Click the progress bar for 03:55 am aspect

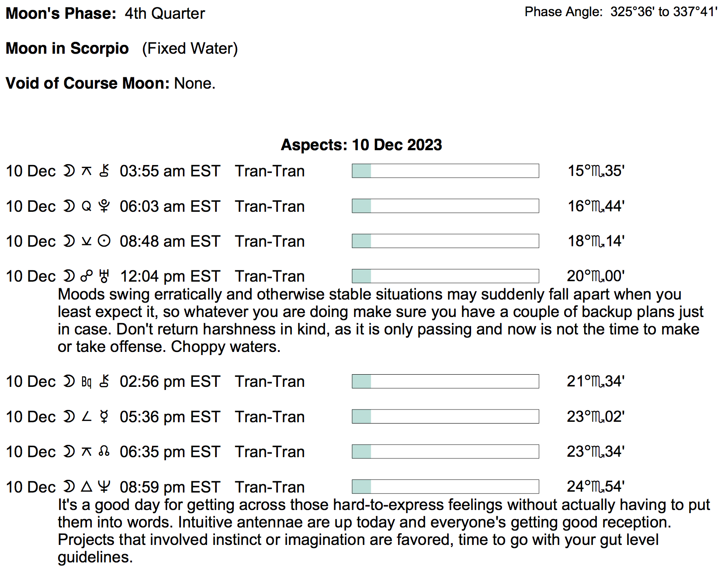click(445, 171)
